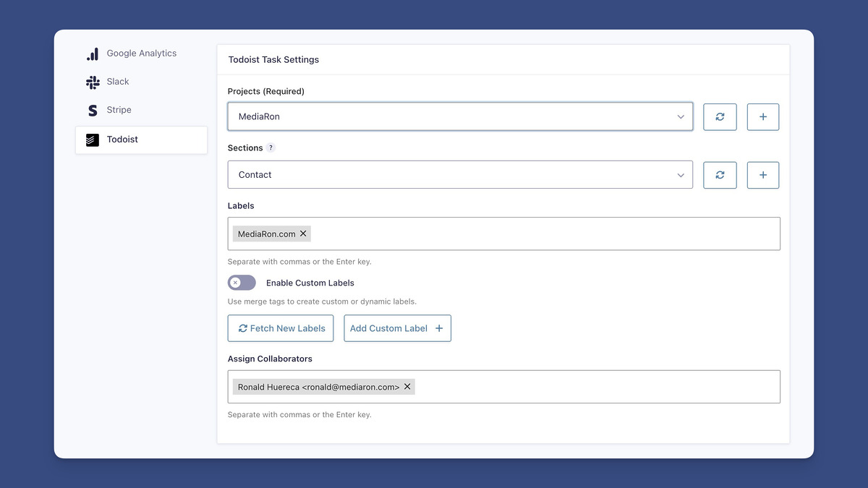Screen dimensions: 868x488
Task: Open the Google Analytics settings tab
Action: (141, 53)
